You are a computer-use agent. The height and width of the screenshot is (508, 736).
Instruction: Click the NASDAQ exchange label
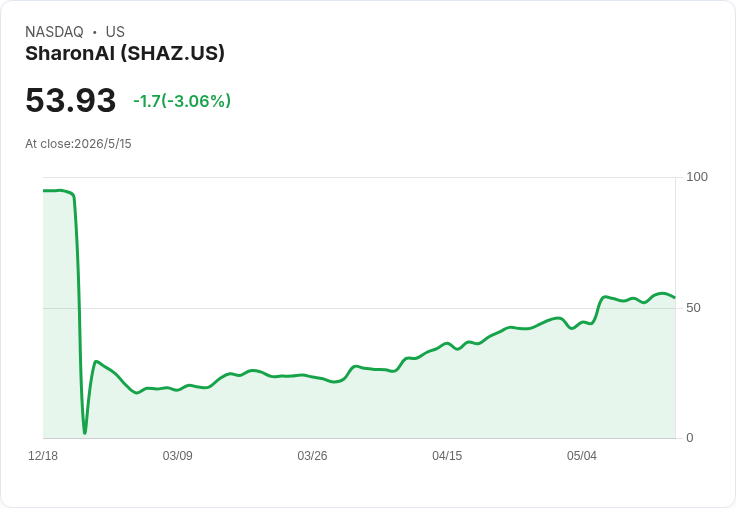(x=54, y=32)
